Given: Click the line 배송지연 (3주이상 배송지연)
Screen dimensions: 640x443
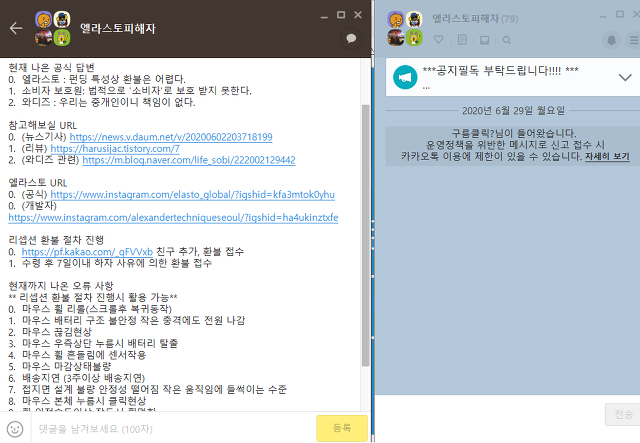Looking at the screenshot, I should tap(83, 378).
